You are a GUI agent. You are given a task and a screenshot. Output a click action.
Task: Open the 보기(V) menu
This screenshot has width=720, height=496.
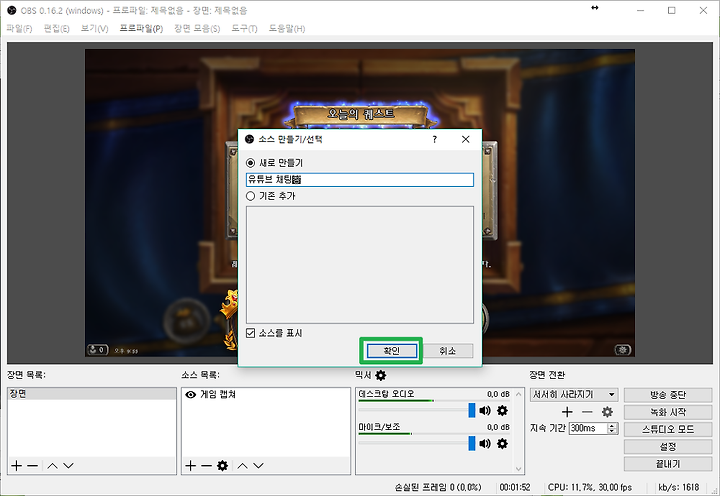click(95, 28)
